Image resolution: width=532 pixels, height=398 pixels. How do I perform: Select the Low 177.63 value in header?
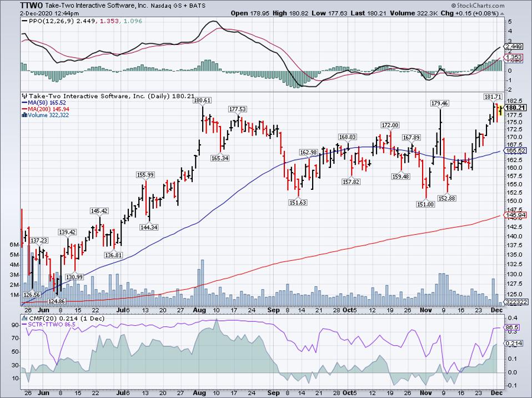pos(328,13)
